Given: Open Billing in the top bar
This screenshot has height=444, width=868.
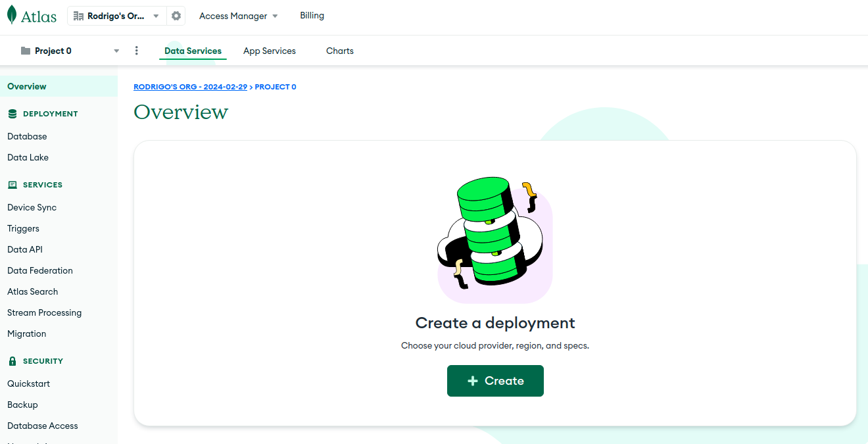Looking at the screenshot, I should pos(312,15).
